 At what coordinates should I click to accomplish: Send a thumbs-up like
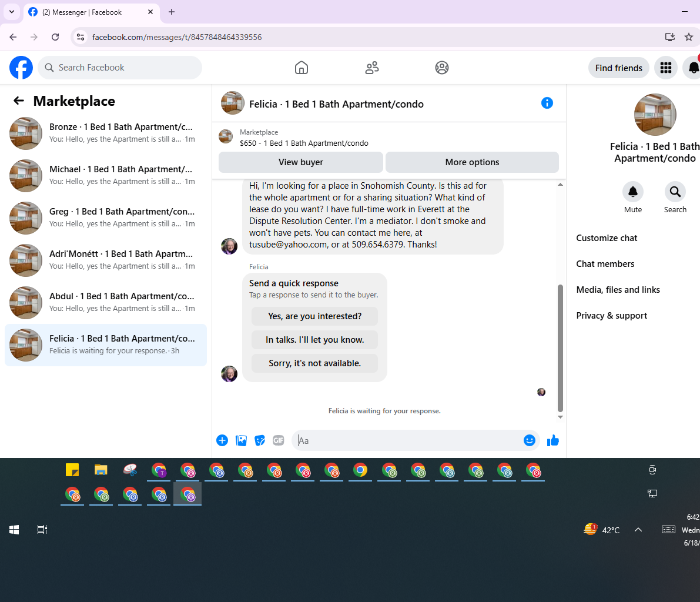pyautogui.click(x=552, y=441)
